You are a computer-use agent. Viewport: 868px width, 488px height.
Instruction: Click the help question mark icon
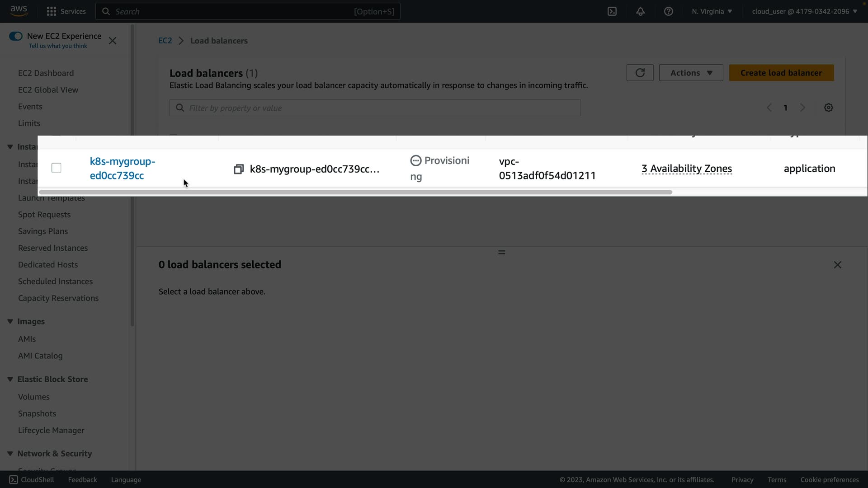click(x=668, y=11)
